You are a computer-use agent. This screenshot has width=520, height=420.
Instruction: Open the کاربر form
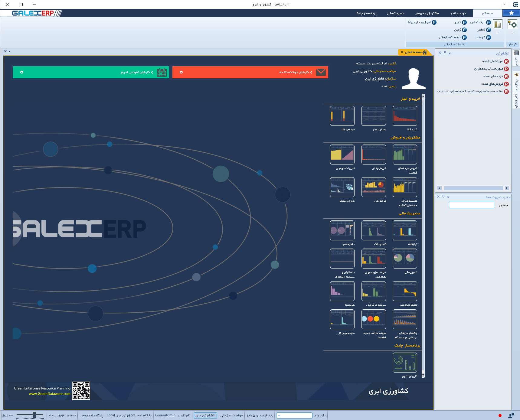(460, 22)
